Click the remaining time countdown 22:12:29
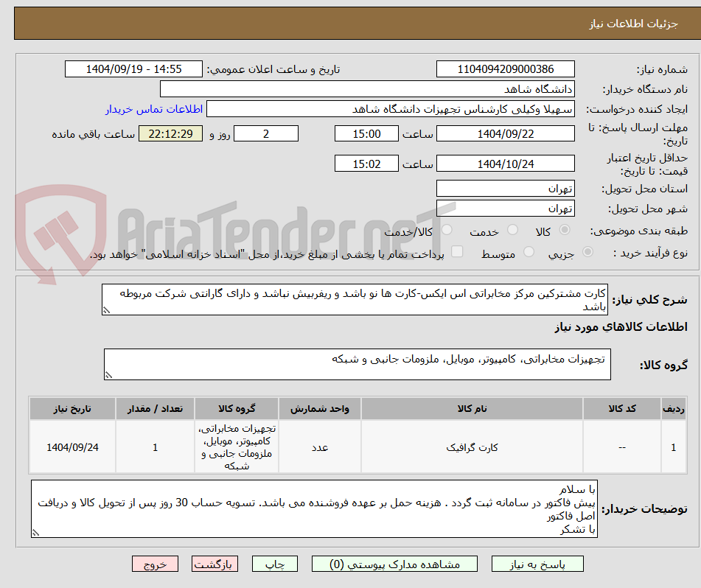The height and width of the screenshot is (588, 701). click(170, 133)
